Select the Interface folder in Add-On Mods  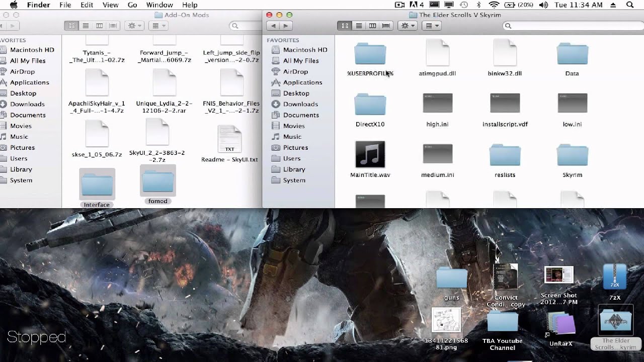(97, 185)
